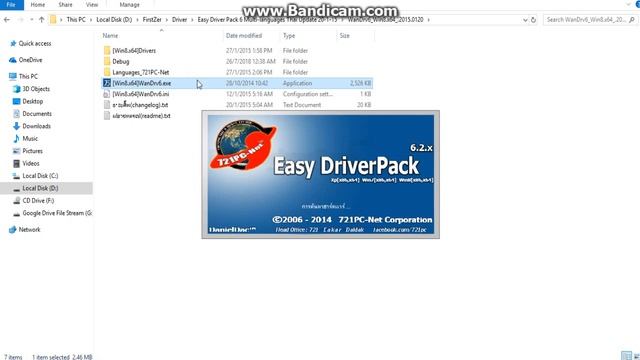Viewport: 640px width, 360px height.
Task: Switch to the Home ribbon tab
Action: 38,4
